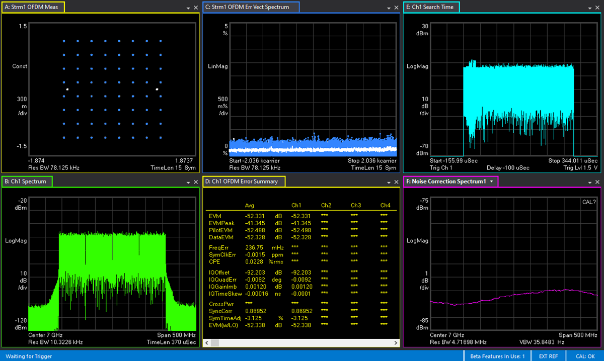
Task: Click Res BW 78.125 kHz in trace A
Action: click(x=54, y=168)
